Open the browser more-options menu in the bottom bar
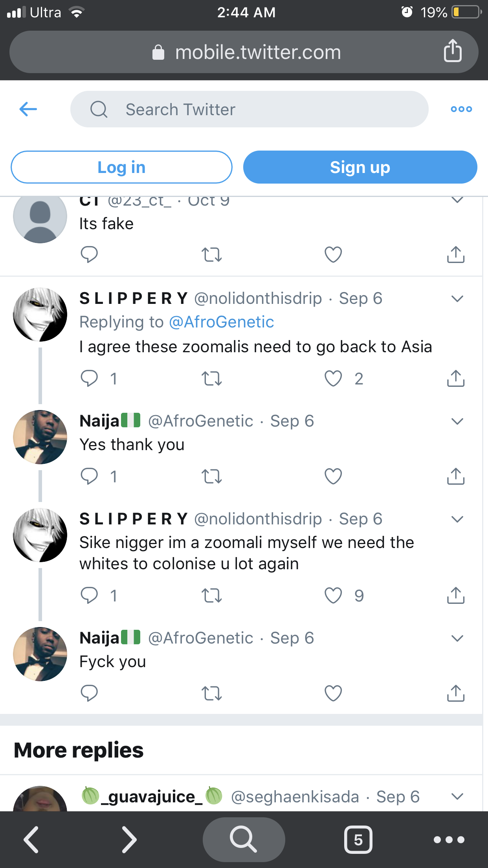This screenshot has width=488, height=868. (449, 840)
